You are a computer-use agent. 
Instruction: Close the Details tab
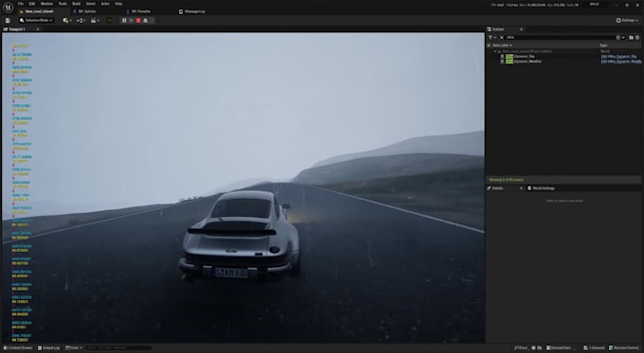click(521, 188)
